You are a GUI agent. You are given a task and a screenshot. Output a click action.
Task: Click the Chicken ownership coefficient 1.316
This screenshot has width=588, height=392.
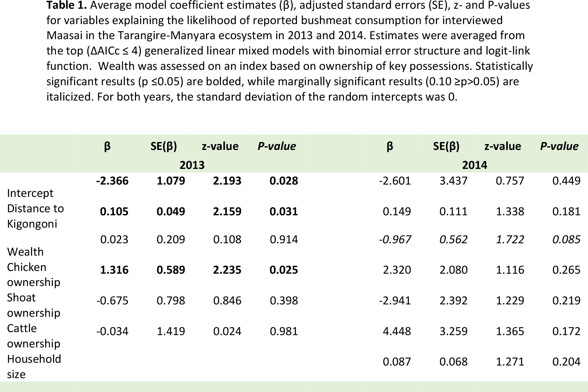pos(114,270)
